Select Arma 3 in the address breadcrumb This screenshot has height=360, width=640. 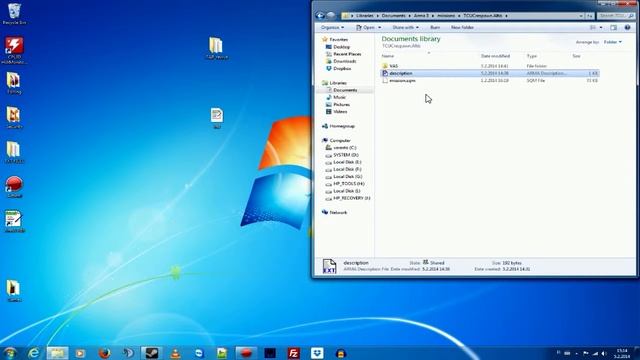(421, 16)
